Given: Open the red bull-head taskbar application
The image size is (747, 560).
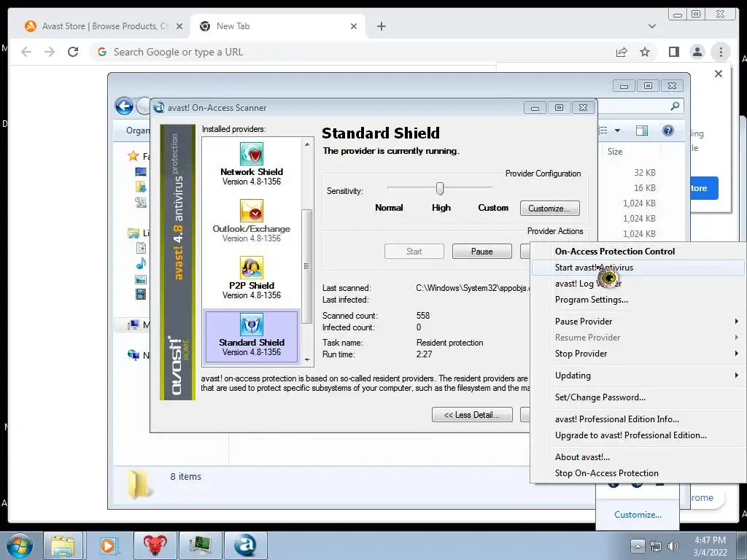Looking at the screenshot, I should tap(155, 545).
